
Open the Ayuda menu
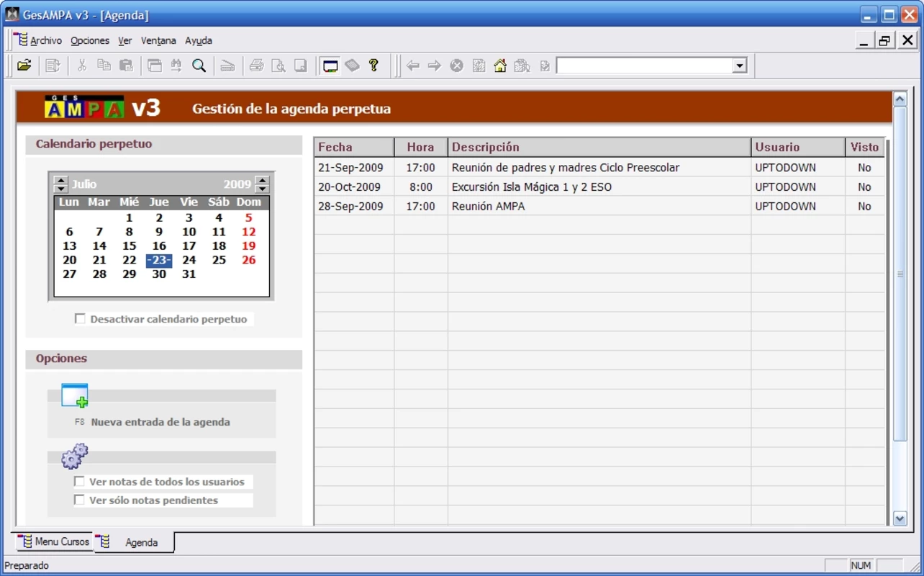[199, 40]
